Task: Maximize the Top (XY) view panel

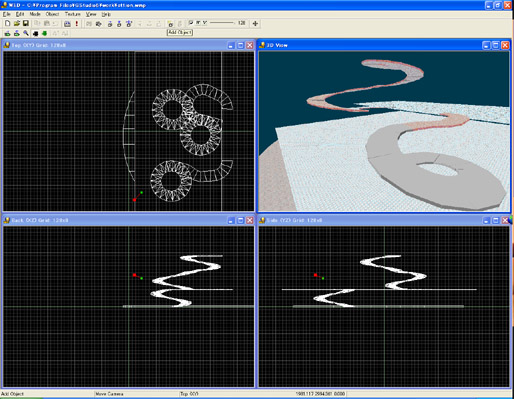Action: tap(240, 45)
